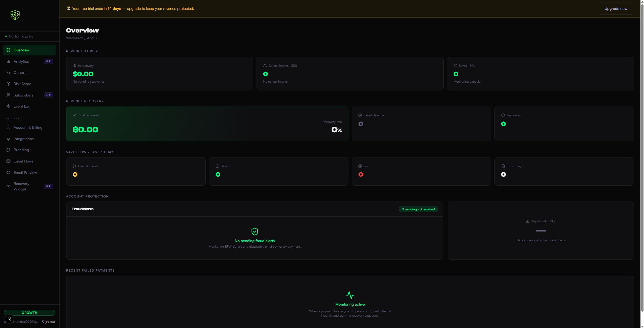Click the Branding palette icon
The image size is (644, 328).
pyautogui.click(x=8, y=150)
